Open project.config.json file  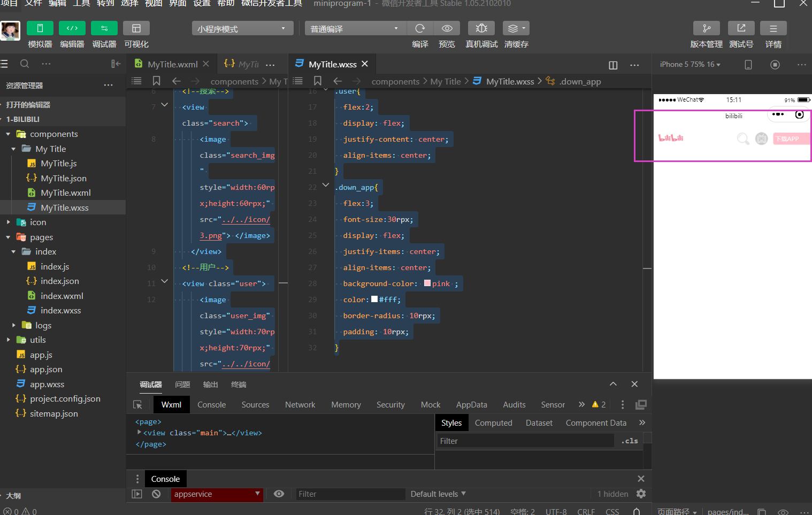click(65, 398)
